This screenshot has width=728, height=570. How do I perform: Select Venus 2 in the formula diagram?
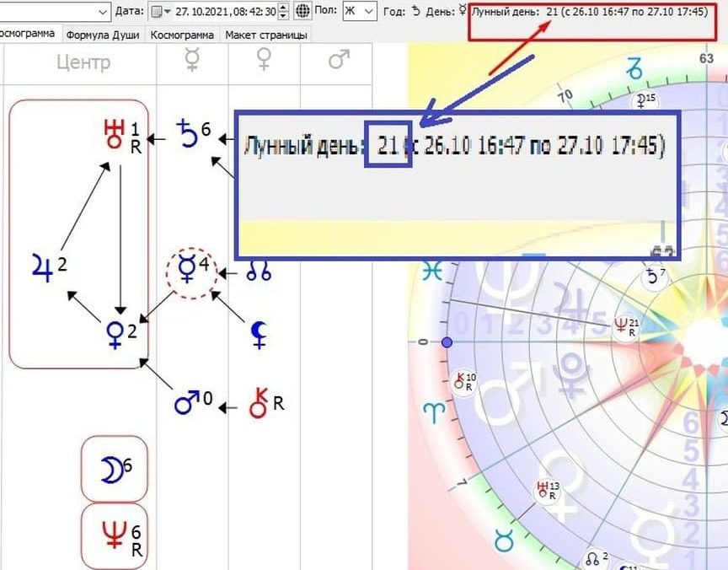pyautogui.click(x=121, y=335)
